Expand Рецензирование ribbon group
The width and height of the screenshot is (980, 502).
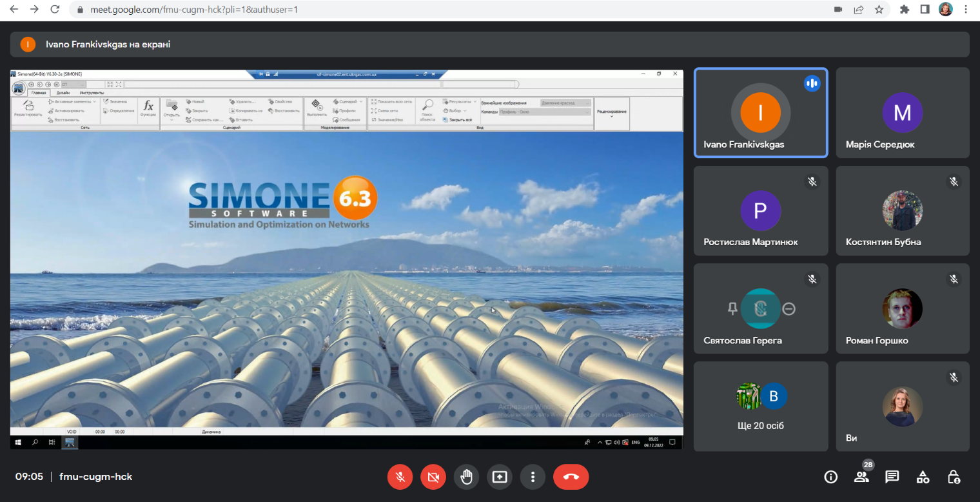point(612,113)
